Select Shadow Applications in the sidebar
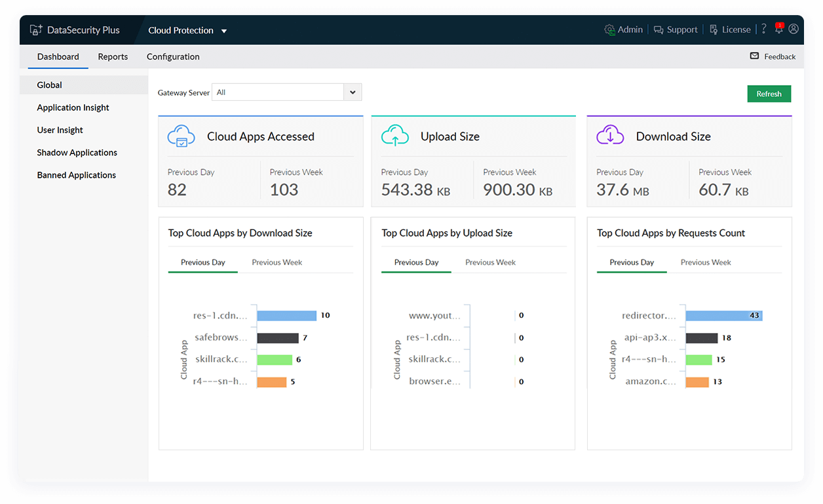 coord(77,153)
